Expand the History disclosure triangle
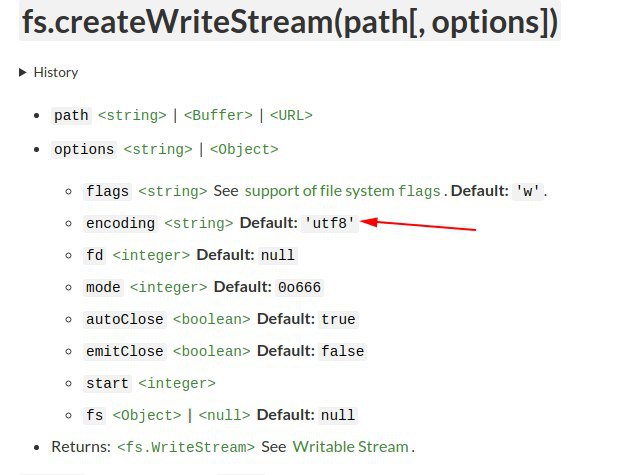619x475 pixels. point(23,72)
